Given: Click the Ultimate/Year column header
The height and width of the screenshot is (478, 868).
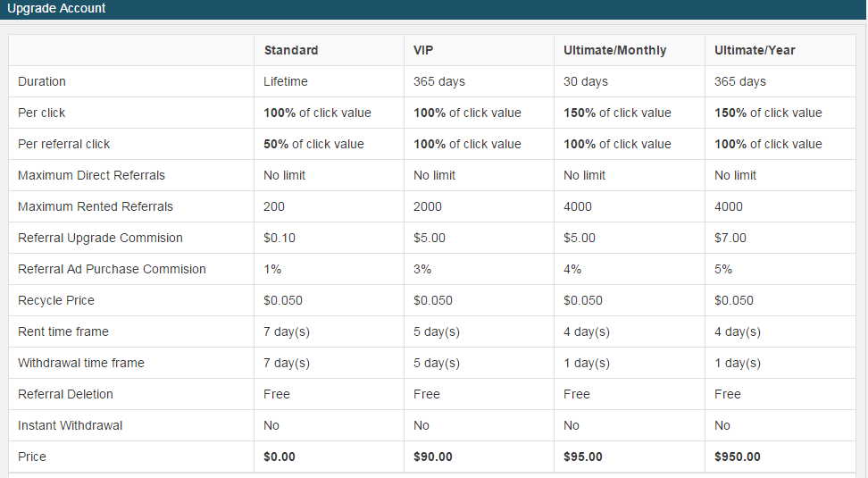Looking at the screenshot, I should coord(755,50).
